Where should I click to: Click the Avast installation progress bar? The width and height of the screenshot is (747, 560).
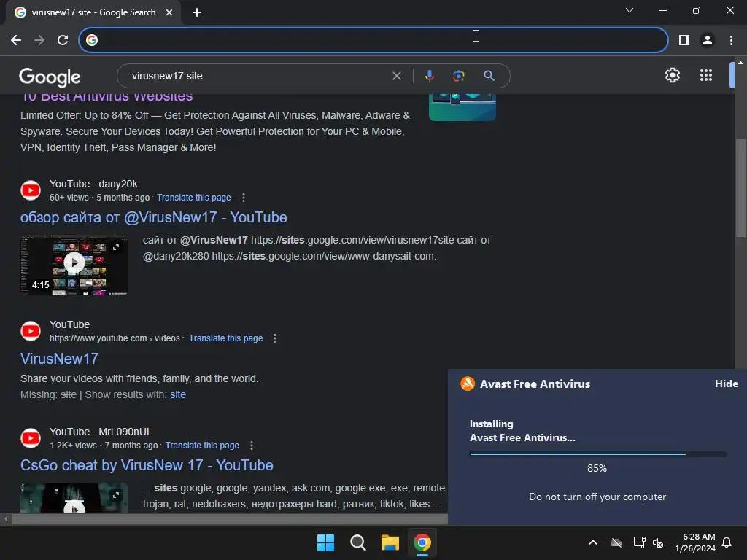tap(598, 454)
